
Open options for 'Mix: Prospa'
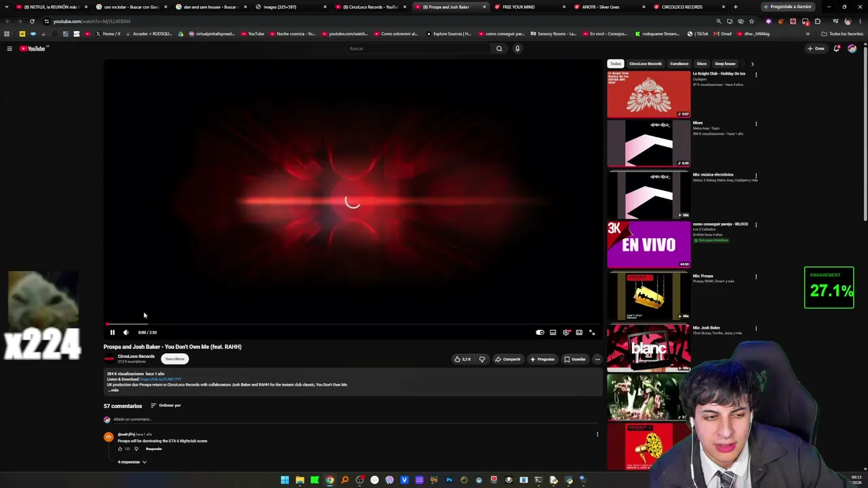[756, 277]
